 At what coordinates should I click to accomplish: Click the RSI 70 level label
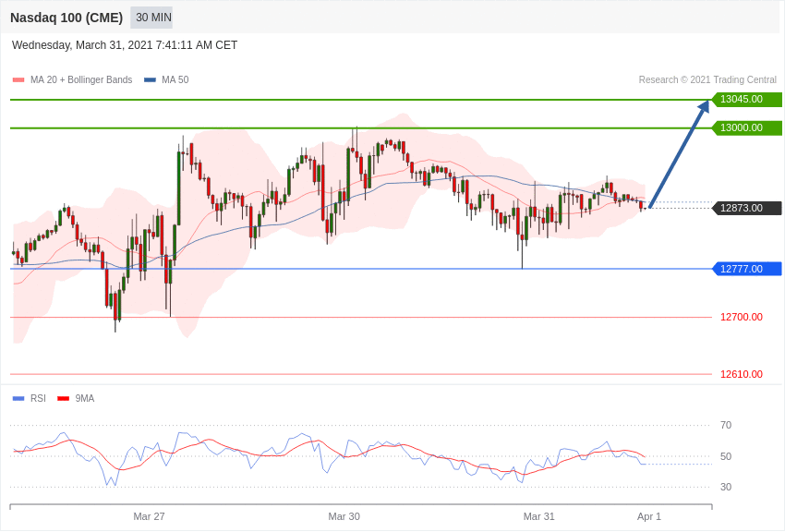(726, 426)
